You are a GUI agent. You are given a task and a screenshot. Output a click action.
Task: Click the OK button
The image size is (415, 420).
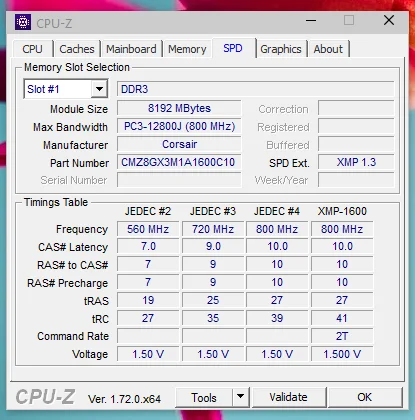[364, 397]
